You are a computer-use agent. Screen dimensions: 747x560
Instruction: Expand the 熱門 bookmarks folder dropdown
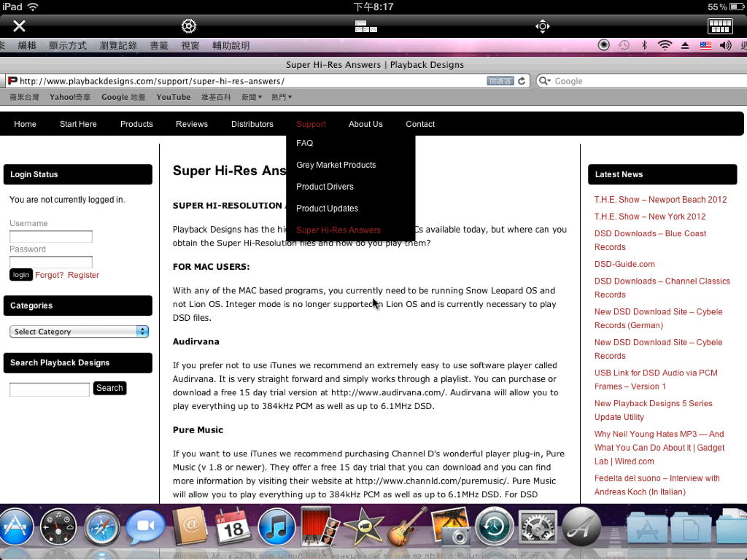click(282, 97)
